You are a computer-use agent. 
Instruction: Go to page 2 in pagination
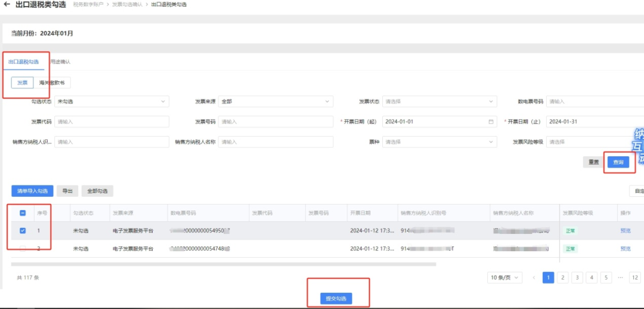[562, 277]
